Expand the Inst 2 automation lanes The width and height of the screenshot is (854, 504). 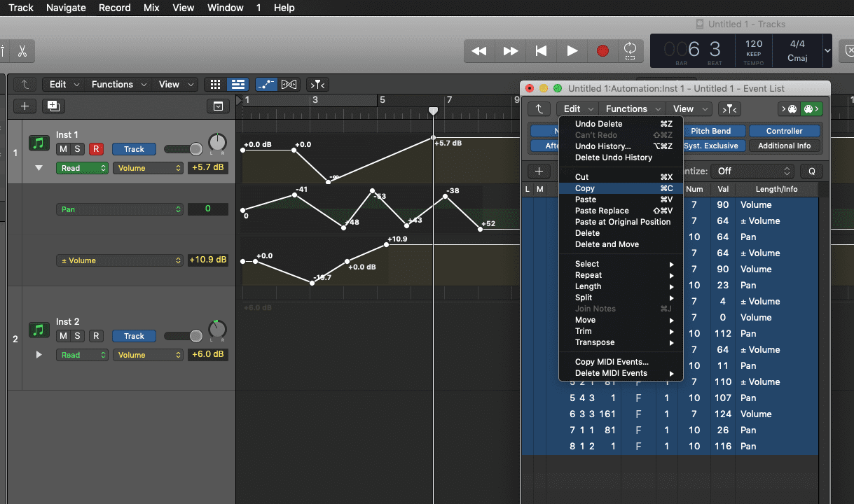(x=39, y=355)
